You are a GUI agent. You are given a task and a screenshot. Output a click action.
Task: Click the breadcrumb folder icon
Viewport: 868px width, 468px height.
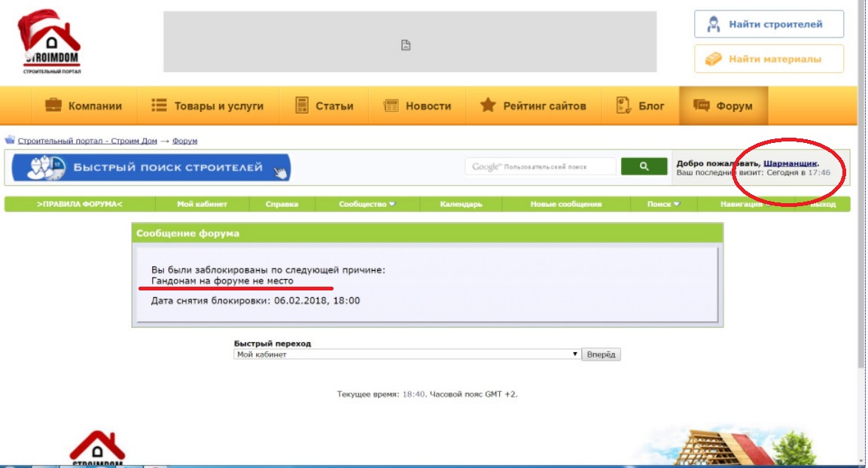coord(10,140)
